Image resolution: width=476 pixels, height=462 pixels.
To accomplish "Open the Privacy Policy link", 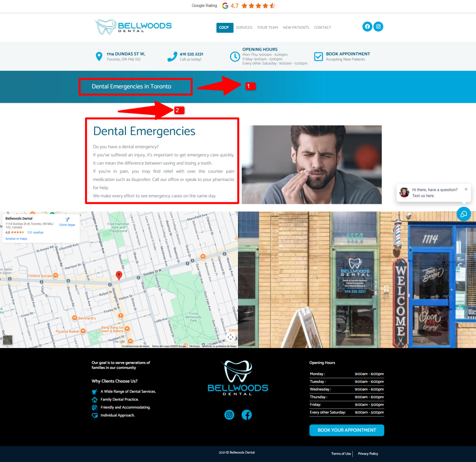I will point(368,454).
